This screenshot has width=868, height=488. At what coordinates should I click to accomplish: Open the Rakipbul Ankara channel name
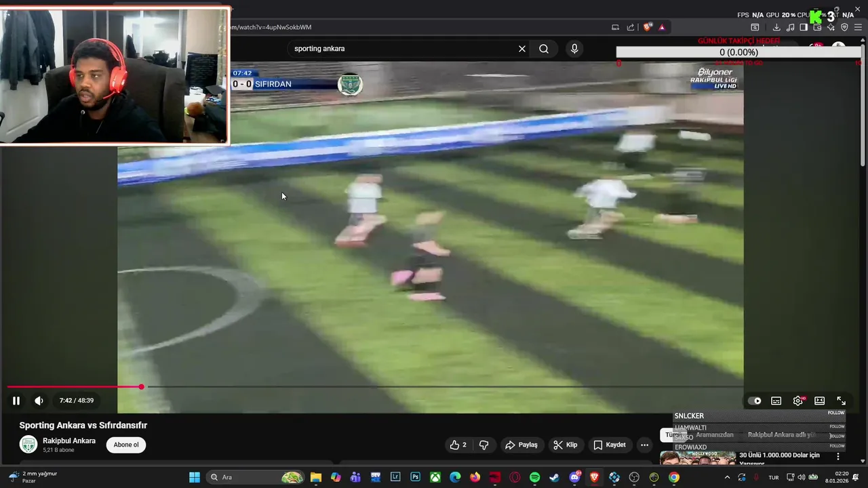pyautogui.click(x=69, y=441)
